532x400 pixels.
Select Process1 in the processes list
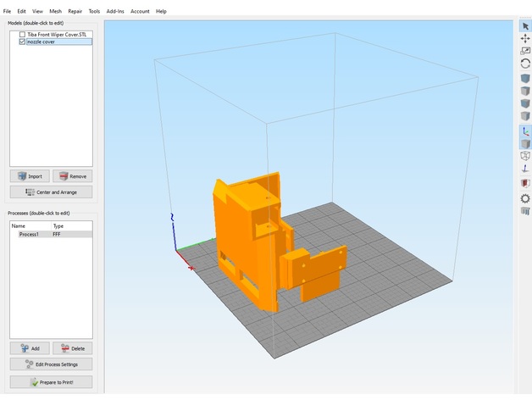click(x=30, y=234)
